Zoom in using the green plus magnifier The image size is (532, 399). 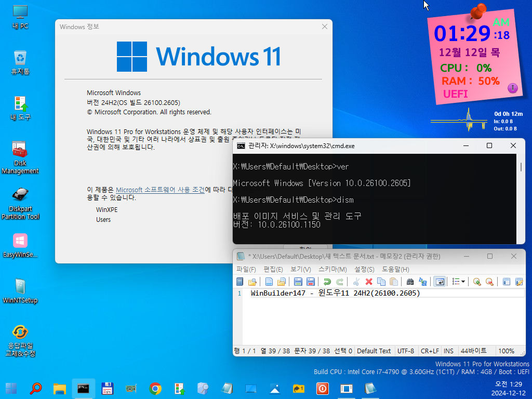point(477,282)
